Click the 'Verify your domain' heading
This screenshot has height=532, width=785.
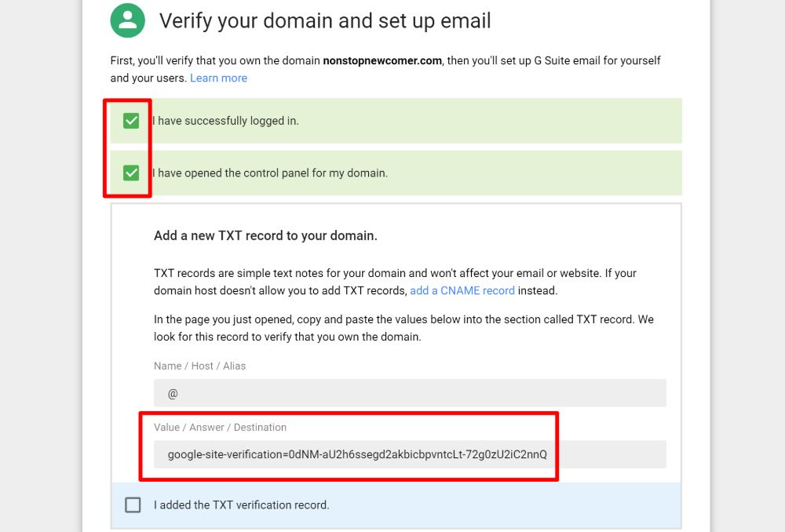[324, 21]
